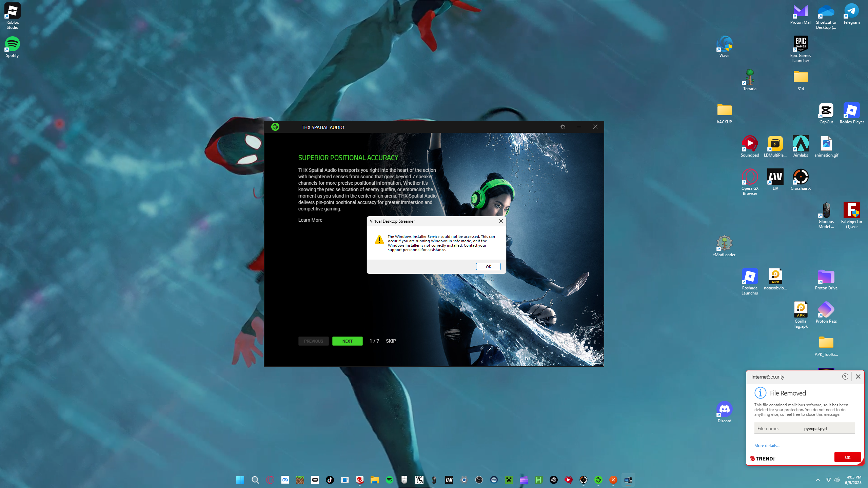Click the pyexpat.pyd file name field

(x=815, y=428)
